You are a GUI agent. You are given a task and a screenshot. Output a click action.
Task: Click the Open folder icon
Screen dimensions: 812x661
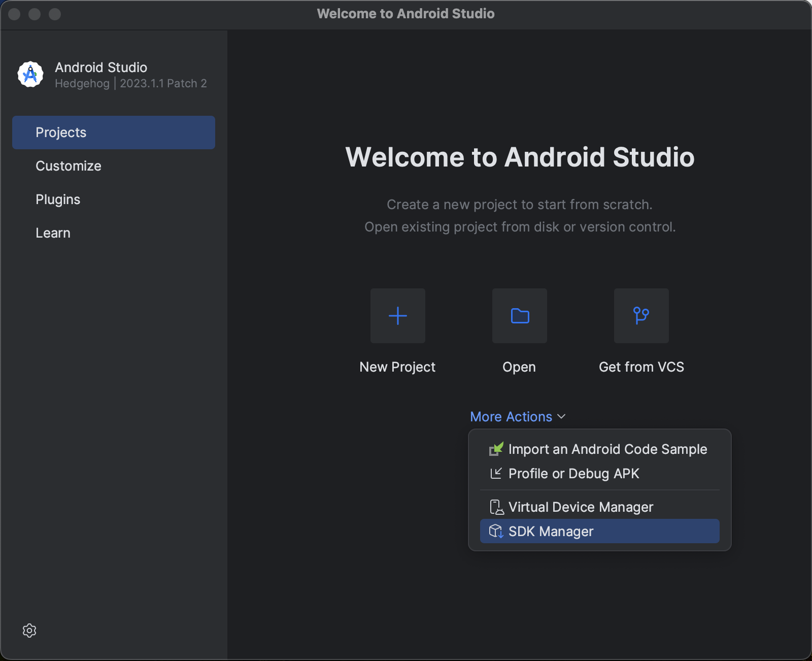(x=520, y=316)
